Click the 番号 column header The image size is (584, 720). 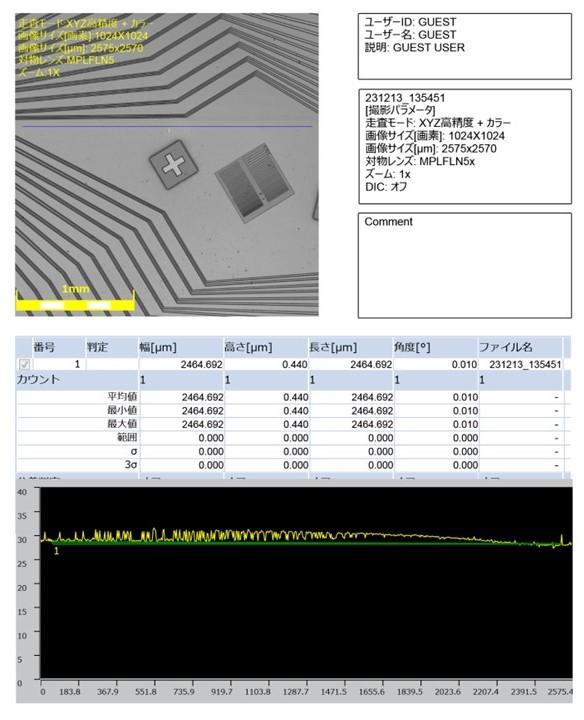(x=45, y=347)
